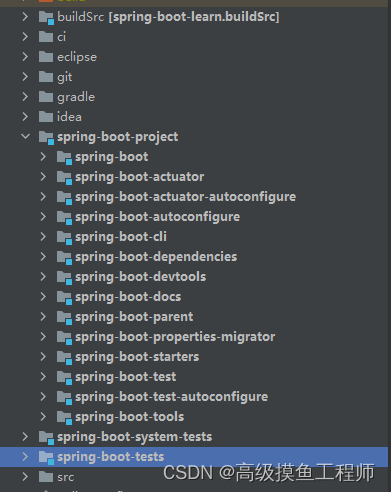The width and height of the screenshot is (391, 492).
Task: Select the 'eclipse' folder name
Action: (77, 57)
